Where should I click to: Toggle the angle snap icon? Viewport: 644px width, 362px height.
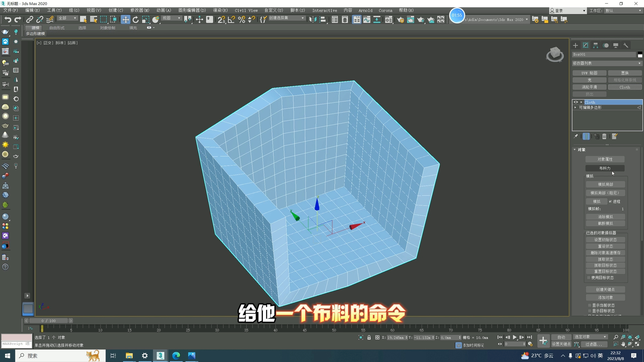tap(231, 19)
